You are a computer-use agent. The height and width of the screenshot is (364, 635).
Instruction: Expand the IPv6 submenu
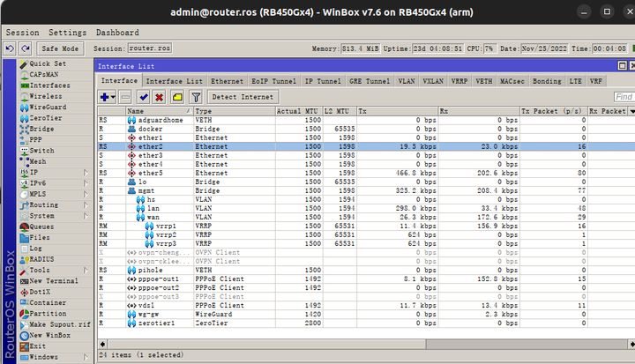86,183
